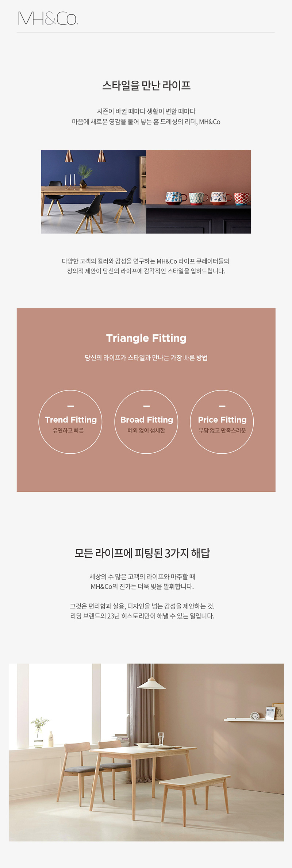Screen dimensions: 292x868
Task: Click the dash above Broad Fitting
Action: click(146, 406)
